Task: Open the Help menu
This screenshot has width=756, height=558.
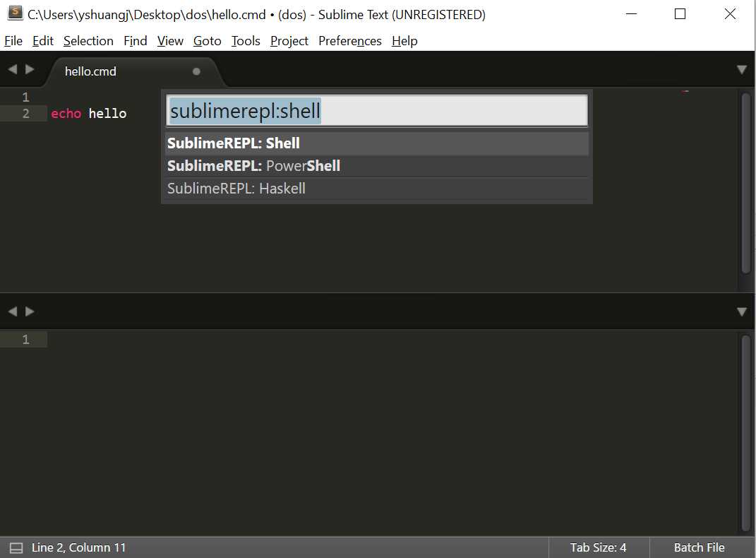Action: click(x=404, y=41)
